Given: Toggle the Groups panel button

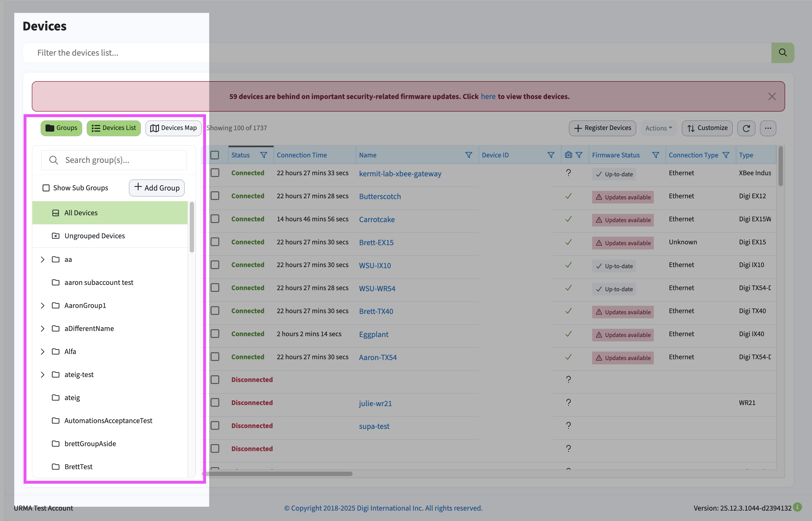Looking at the screenshot, I should click(x=61, y=128).
